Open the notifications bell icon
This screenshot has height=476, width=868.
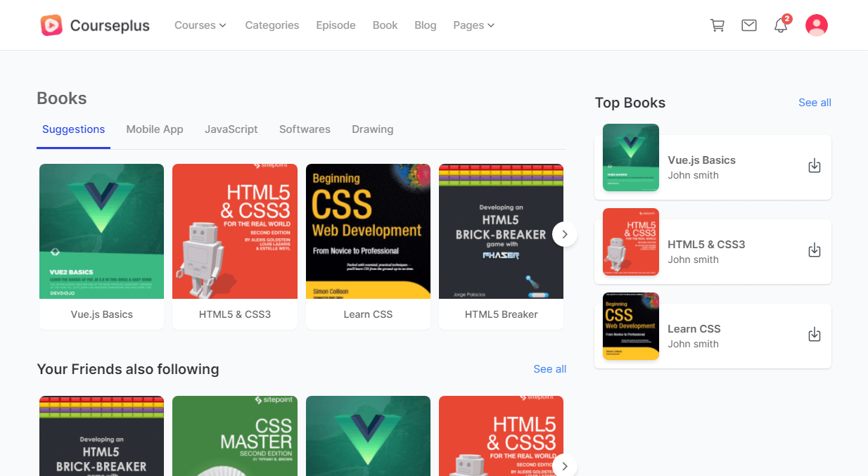[x=780, y=26]
